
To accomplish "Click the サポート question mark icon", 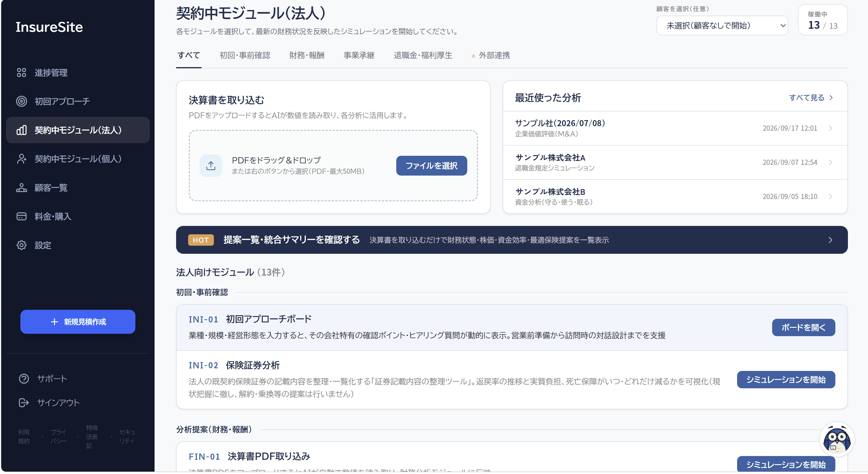I will point(24,379).
